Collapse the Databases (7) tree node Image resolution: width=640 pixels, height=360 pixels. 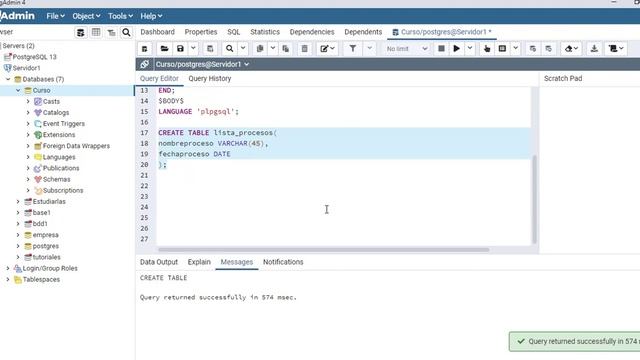[8, 79]
